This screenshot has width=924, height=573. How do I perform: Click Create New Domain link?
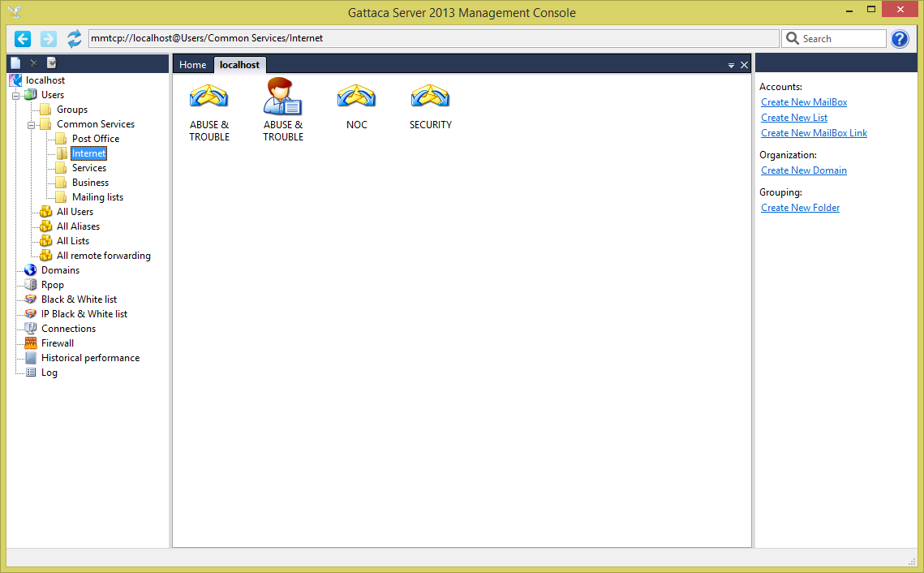click(x=804, y=170)
